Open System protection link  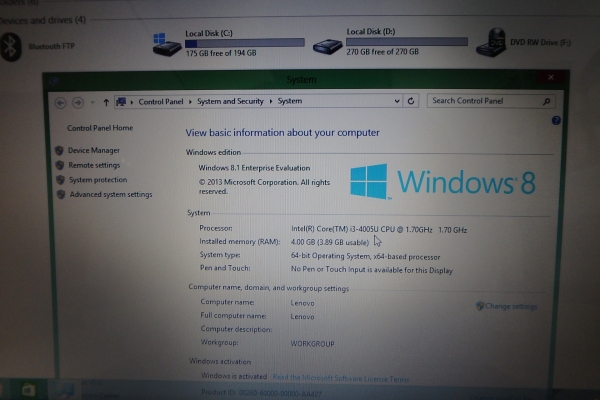(98, 180)
